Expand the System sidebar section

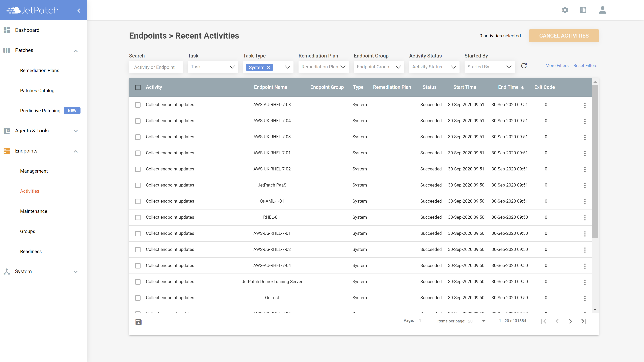tap(75, 272)
